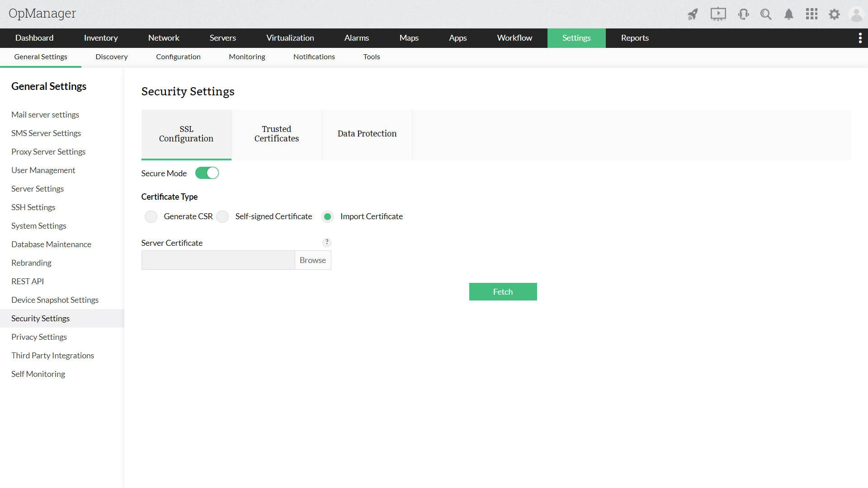This screenshot has height=488, width=868.
Task: Click the search magnifier icon
Action: pos(766,14)
